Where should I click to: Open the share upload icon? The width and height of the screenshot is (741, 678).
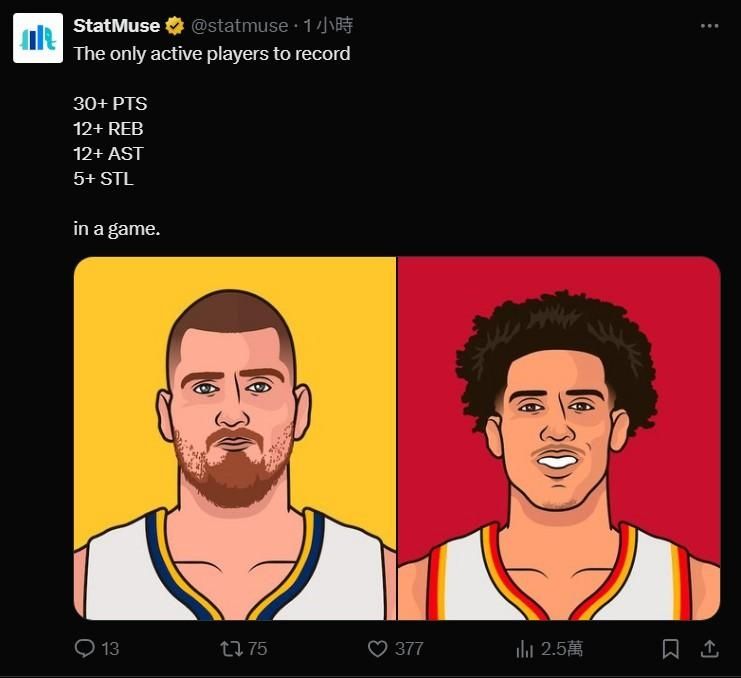(x=709, y=649)
